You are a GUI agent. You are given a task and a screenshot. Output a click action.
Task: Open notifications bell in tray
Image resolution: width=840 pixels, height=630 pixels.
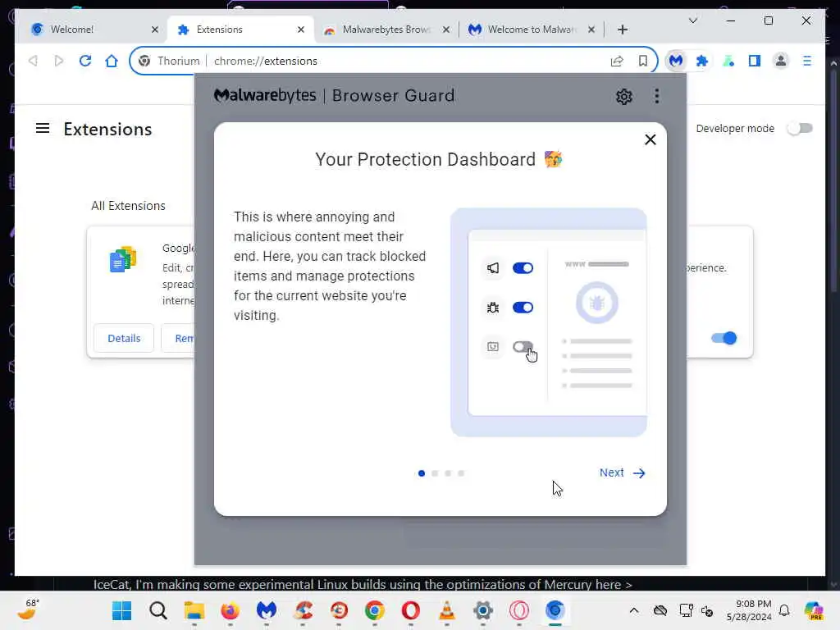[x=784, y=610]
